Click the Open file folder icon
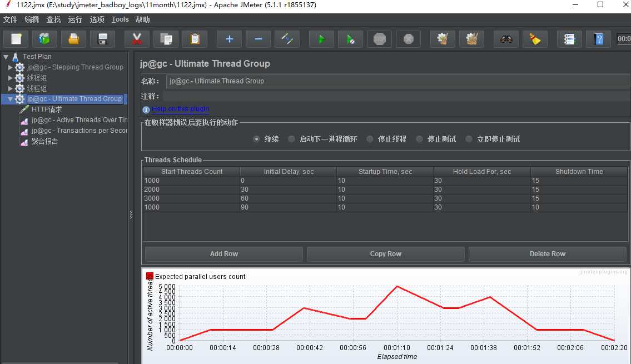 (x=73, y=39)
